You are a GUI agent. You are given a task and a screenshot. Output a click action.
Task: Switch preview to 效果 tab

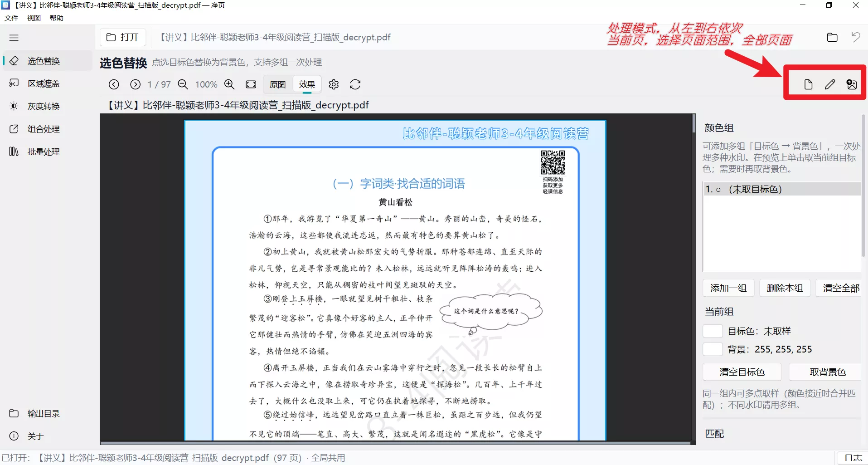point(307,84)
